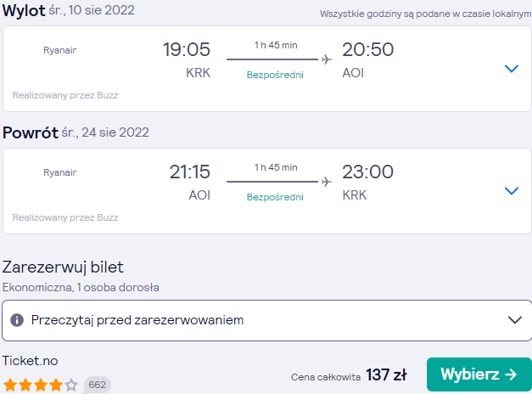
Task: Open the 662 reviews count badge
Action: (97, 385)
